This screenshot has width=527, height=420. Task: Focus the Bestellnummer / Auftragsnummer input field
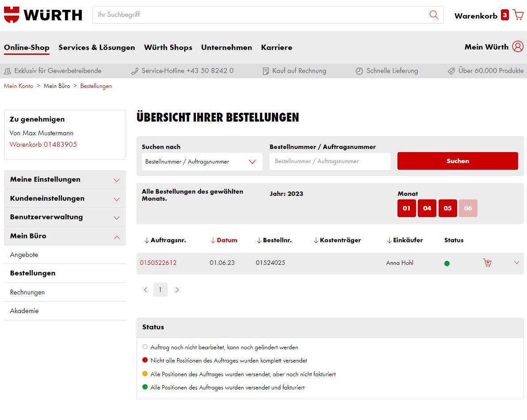330,162
